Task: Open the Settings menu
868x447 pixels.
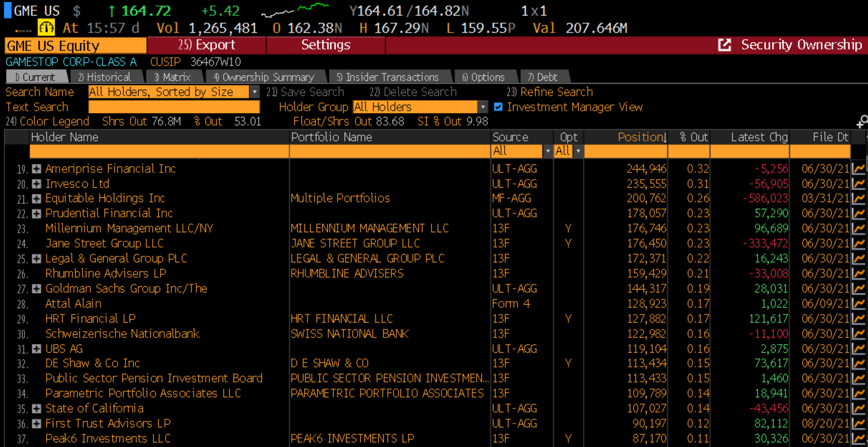Action: pyautogui.click(x=326, y=45)
